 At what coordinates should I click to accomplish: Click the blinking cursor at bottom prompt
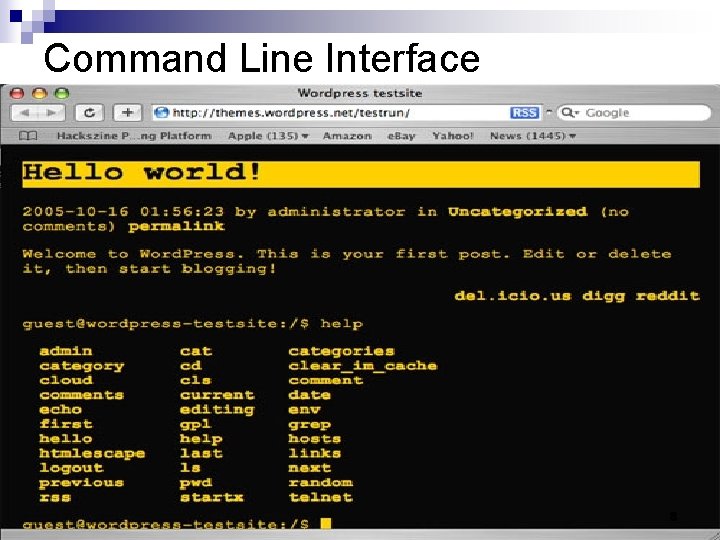pyautogui.click(x=326, y=523)
